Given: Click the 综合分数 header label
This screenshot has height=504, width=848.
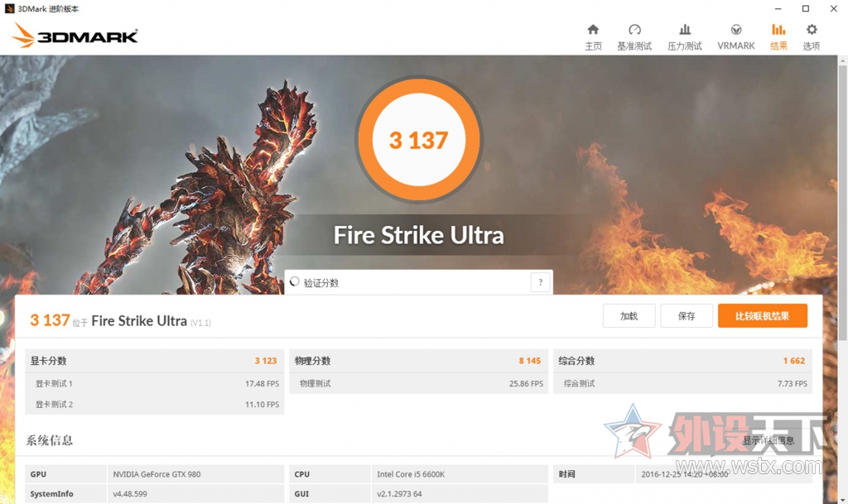Looking at the screenshot, I should 576,361.
